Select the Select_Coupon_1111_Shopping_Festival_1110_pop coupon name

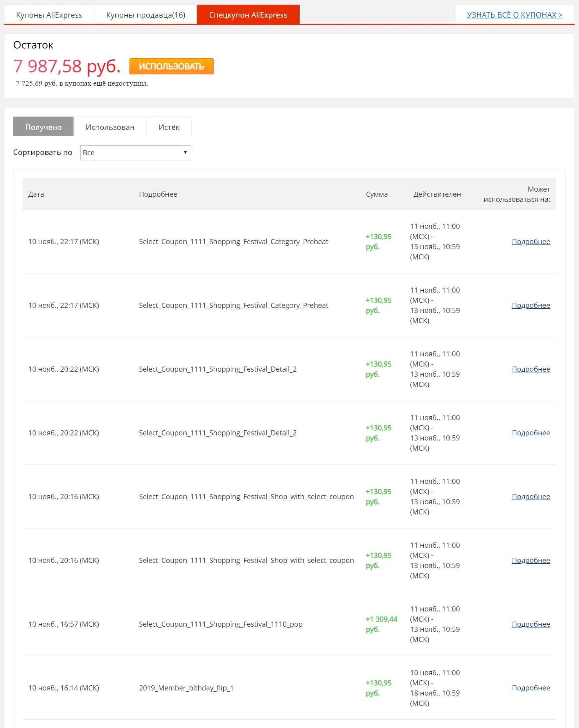coord(221,624)
